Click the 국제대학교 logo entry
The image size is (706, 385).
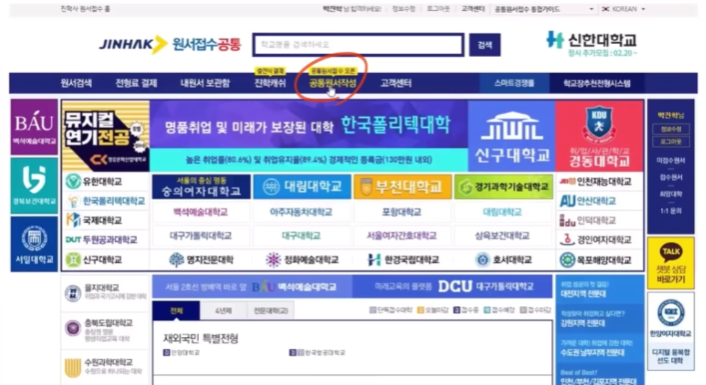pyautogui.click(x=94, y=220)
